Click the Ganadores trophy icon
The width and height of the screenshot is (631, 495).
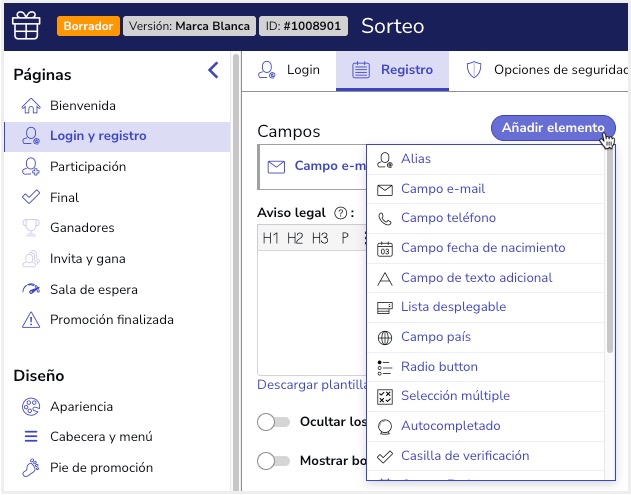coord(31,227)
